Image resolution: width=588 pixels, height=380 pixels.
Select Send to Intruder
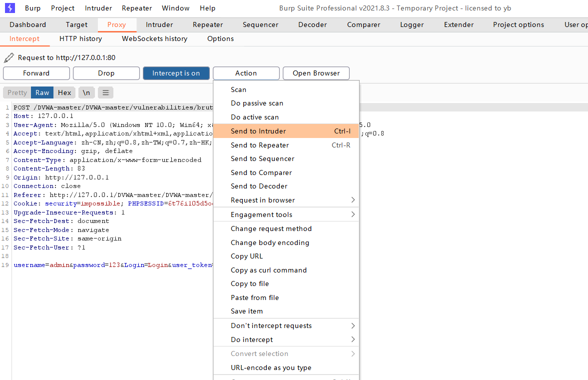286,131
